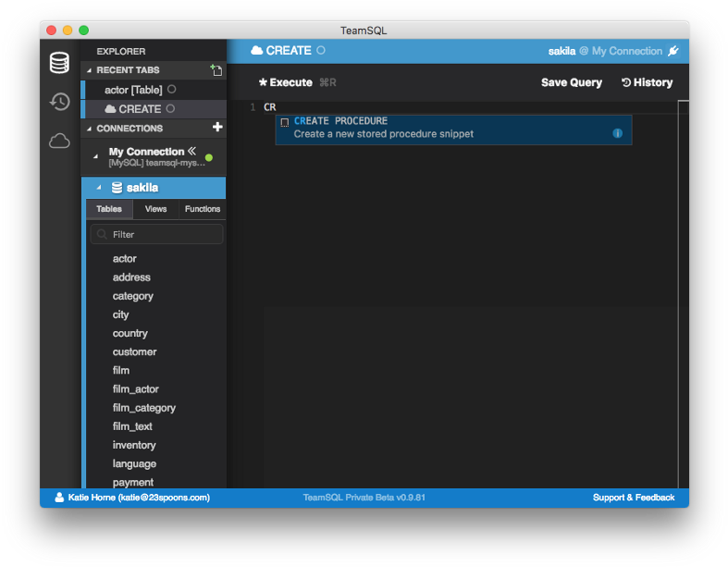The height and width of the screenshot is (567, 728).
Task: Open query History
Action: [647, 82]
